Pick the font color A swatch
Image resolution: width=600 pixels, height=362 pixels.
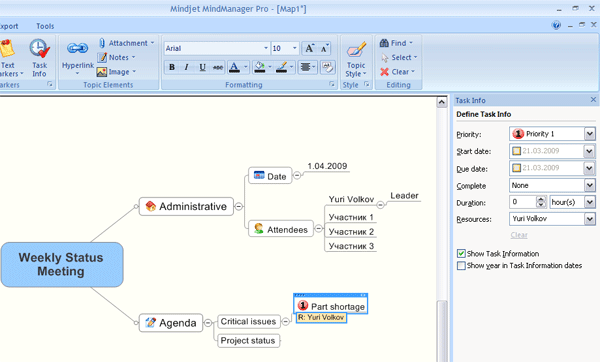(234, 67)
